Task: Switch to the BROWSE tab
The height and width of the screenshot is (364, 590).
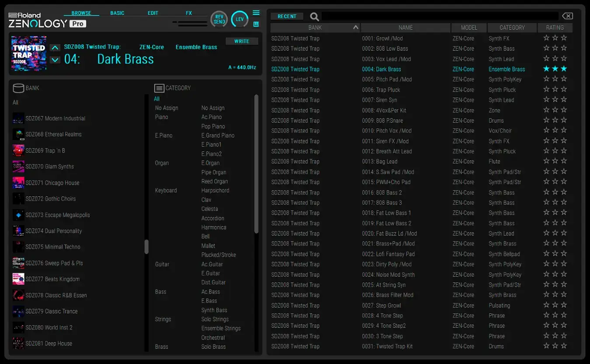Action: coord(81,13)
